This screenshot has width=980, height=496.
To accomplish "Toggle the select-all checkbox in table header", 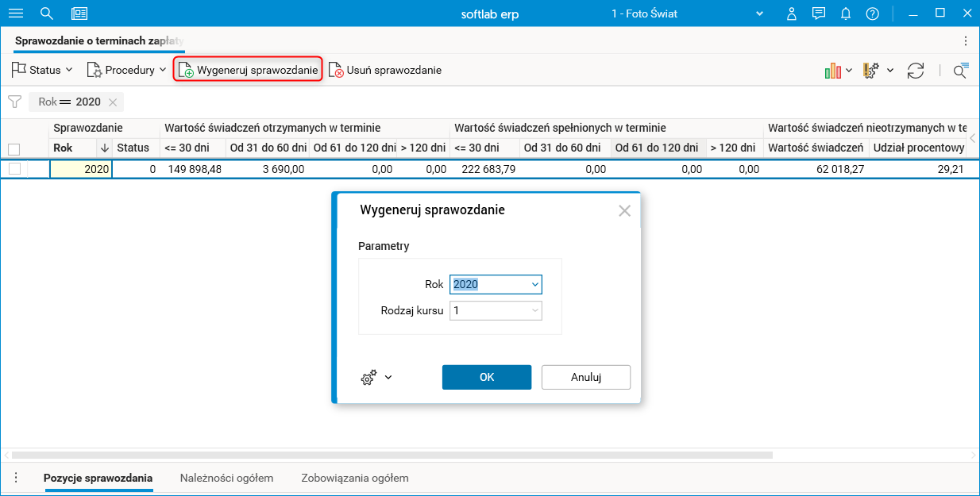I will pyautogui.click(x=14, y=148).
